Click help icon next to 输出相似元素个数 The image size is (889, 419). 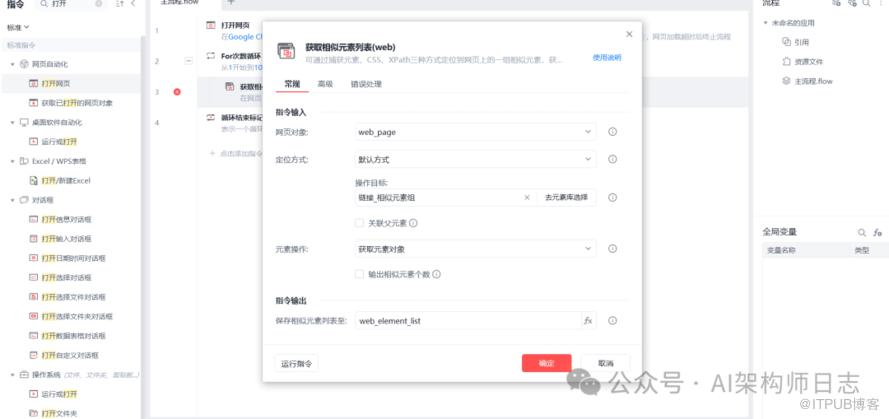437,274
